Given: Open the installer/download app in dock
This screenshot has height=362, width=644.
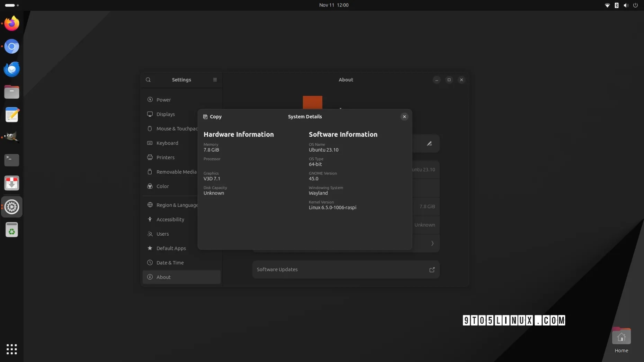Looking at the screenshot, I should point(12,183).
